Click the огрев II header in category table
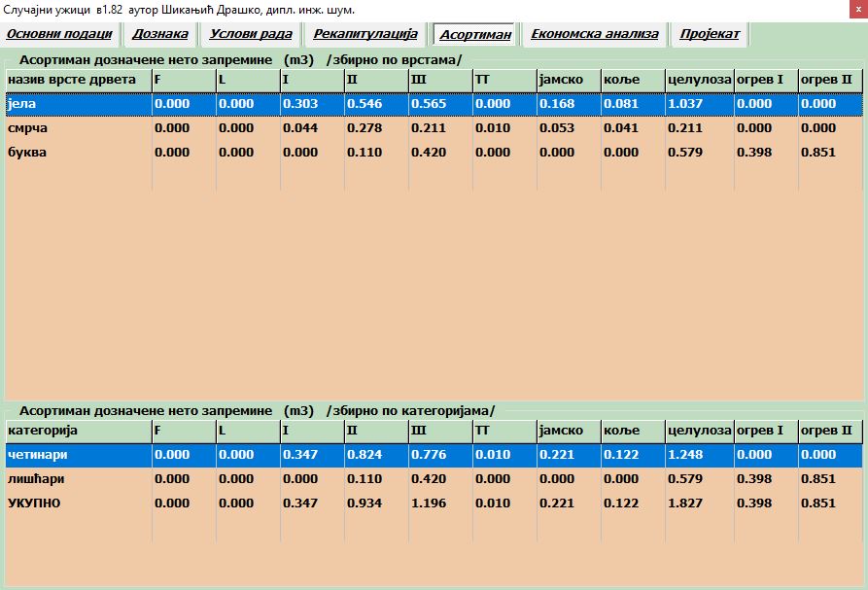Screen dimensions: 868x590 click(830, 432)
